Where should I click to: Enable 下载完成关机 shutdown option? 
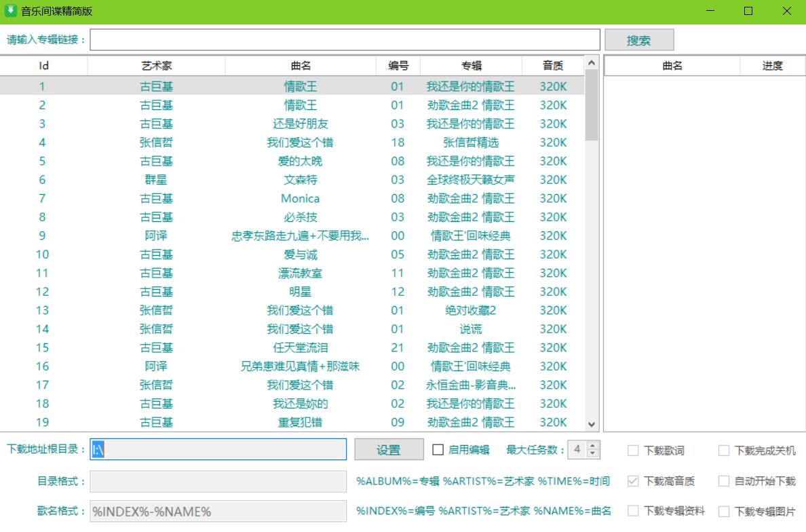pyautogui.click(x=724, y=449)
